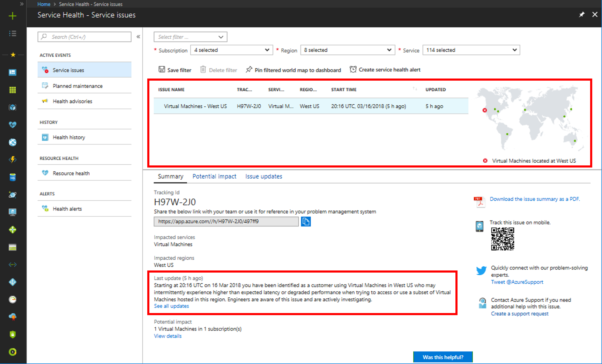Click Create service health alert

(385, 69)
